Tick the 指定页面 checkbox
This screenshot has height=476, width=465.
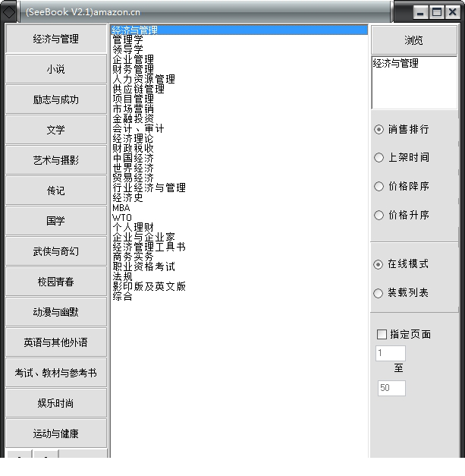pyautogui.click(x=382, y=334)
